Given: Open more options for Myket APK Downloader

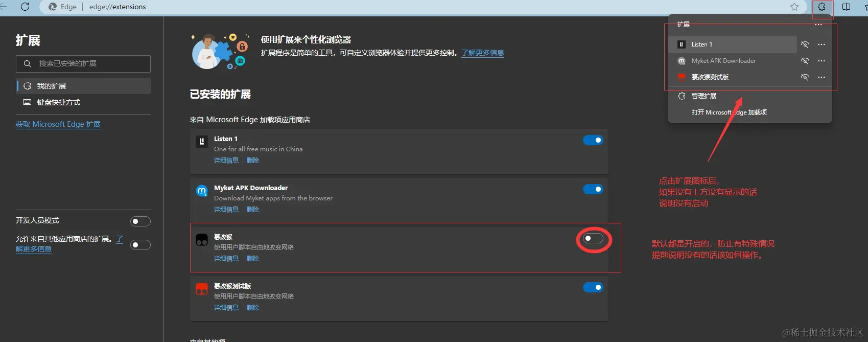Looking at the screenshot, I should tap(822, 61).
